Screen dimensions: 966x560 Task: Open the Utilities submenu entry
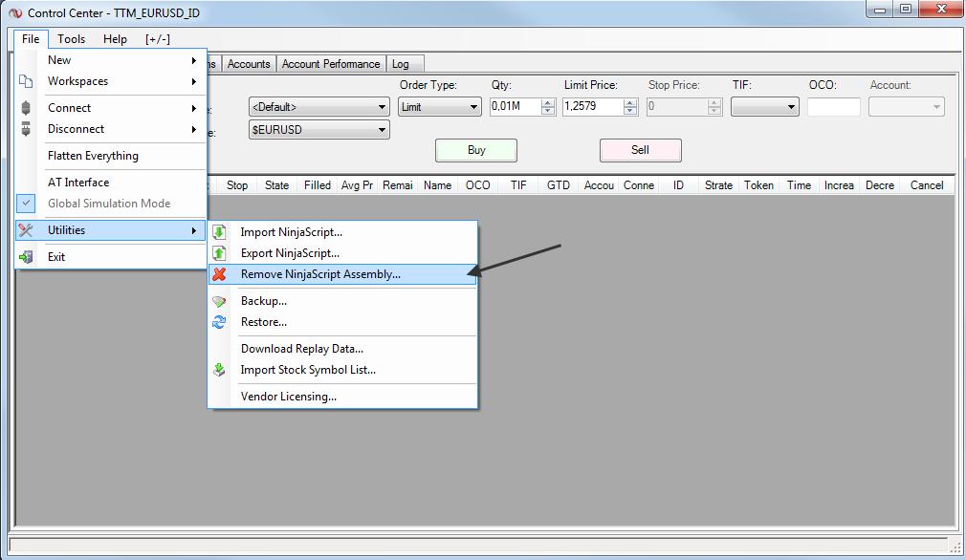point(110,230)
